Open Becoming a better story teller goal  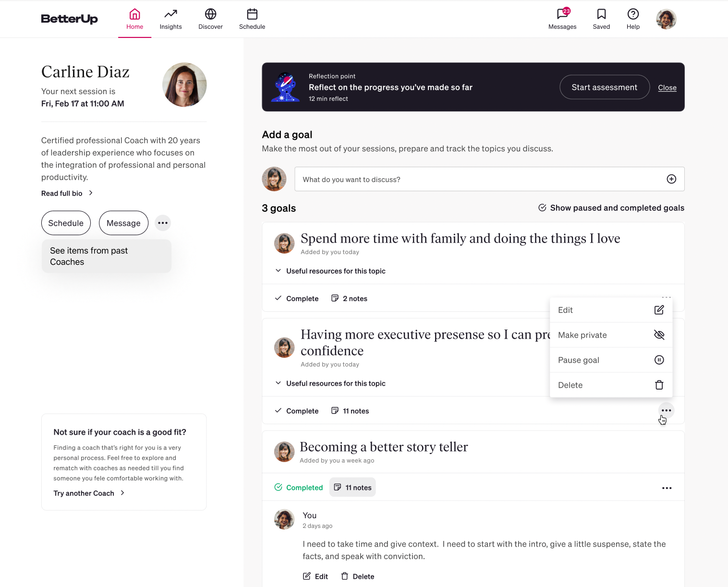point(384,447)
